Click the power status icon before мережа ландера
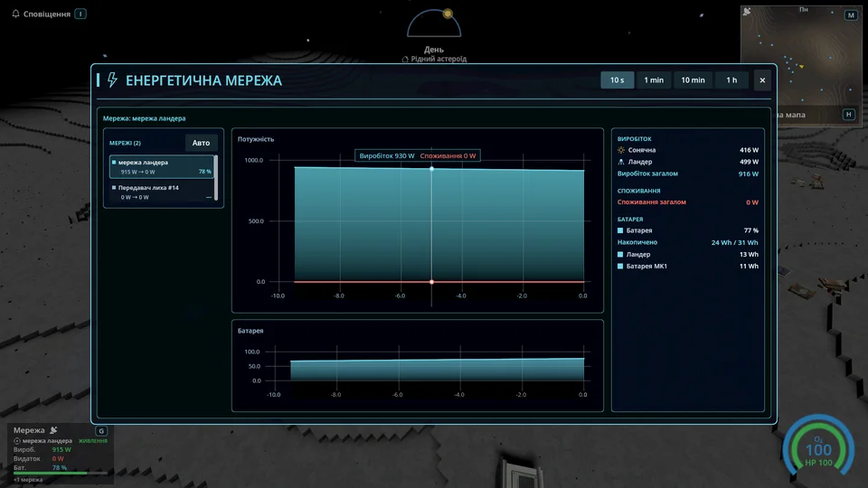 pyautogui.click(x=17, y=441)
